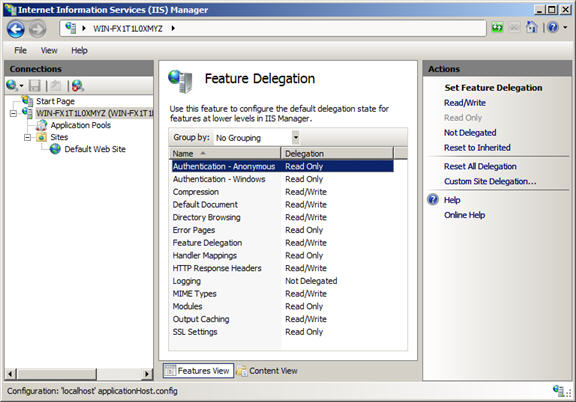The height and width of the screenshot is (402, 576).
Task: Click the Reset All Delegation link
Action: (480, 166)
